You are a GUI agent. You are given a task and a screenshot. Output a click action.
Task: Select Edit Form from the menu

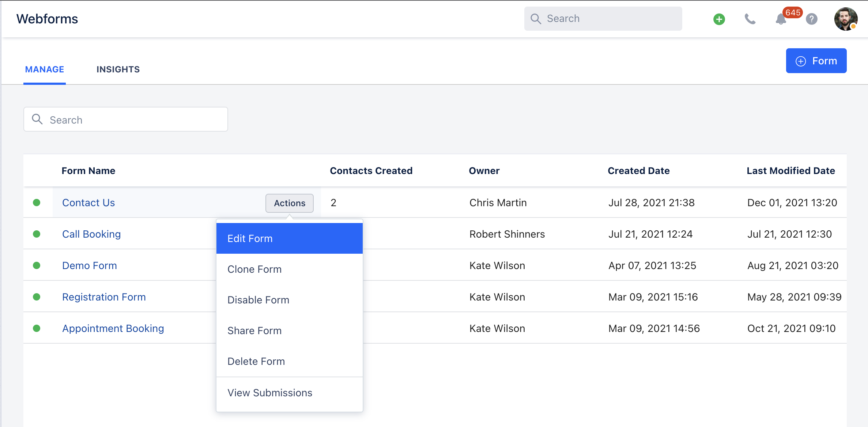click(290, 238)
